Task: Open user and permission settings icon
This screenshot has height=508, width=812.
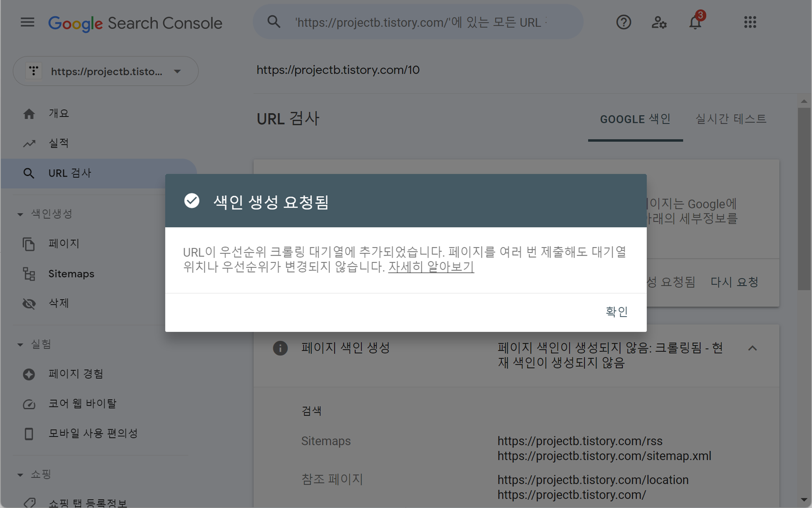Action: [659, 22]
